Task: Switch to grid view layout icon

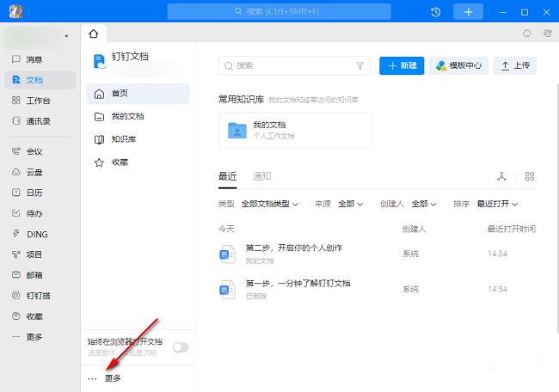Action: [530, 176]
